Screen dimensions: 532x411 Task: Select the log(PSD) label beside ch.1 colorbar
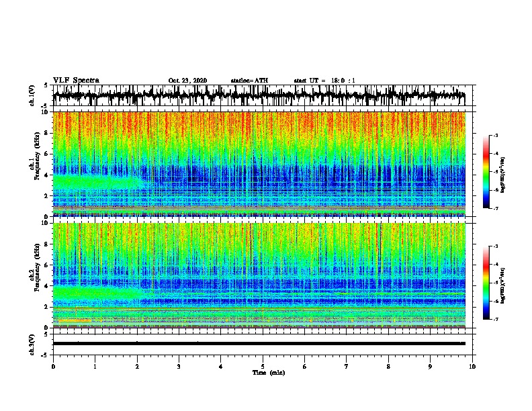pos(503,175)
